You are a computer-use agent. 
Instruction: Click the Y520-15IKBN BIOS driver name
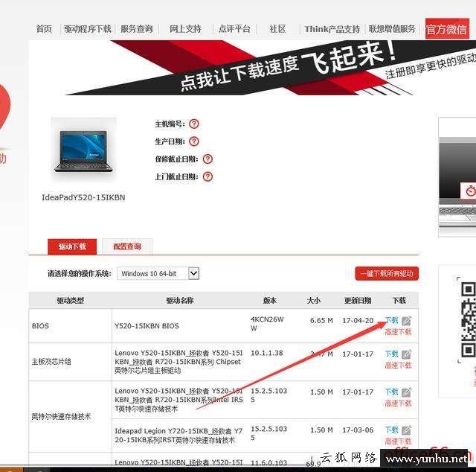pos(147,326)
